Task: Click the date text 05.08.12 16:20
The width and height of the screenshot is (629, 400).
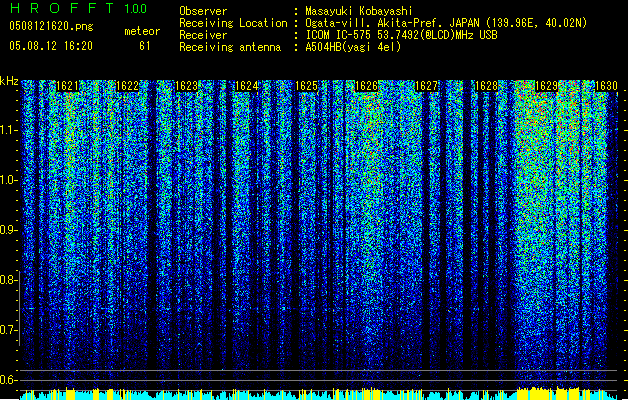Action: click(x=51, y=46)
